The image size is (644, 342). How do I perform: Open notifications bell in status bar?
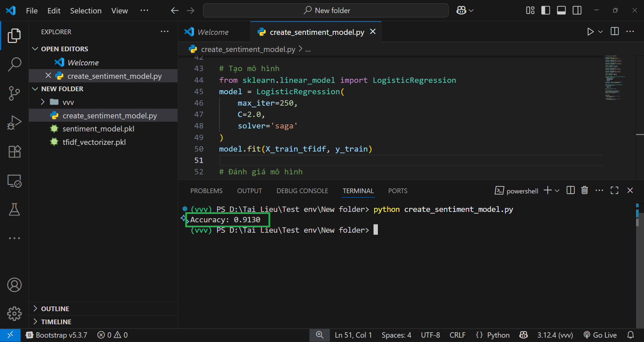[631, 335]
